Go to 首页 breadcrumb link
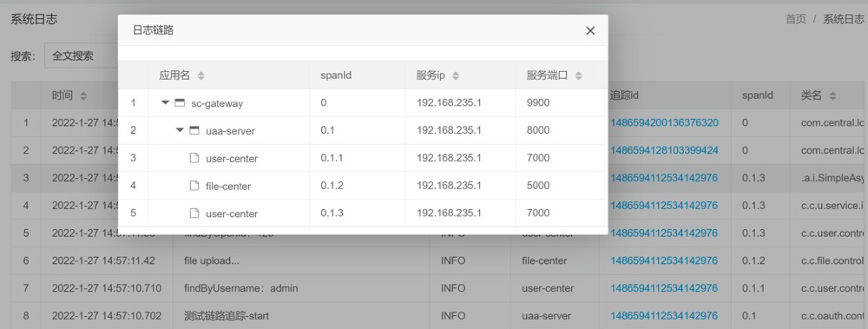 (795, 19)
